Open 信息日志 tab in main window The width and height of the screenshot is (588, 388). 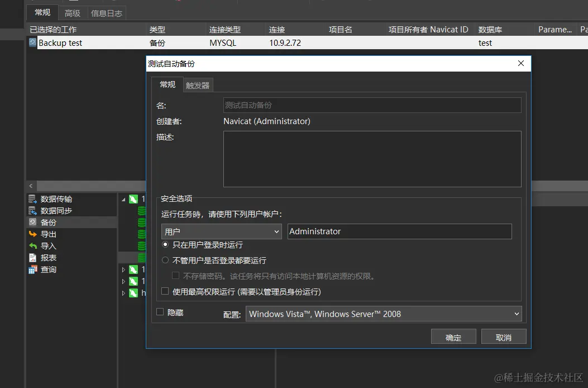coord(107,13)
